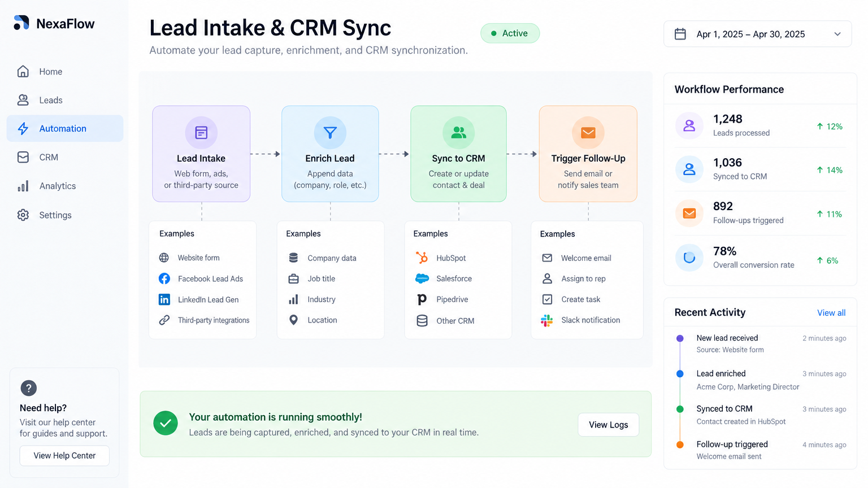868x488 pixels.
Task: Click the Location pin icon
Action: pyautogui.click(x=293, y=320)
